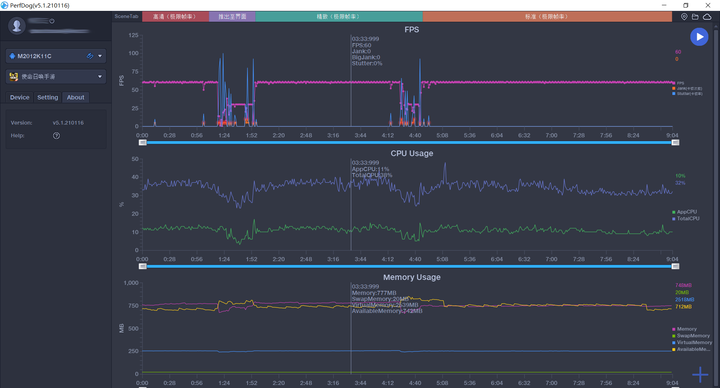This screenshot has height=388, width=720.
Task: Click FPS chart right range slider handle
Action: point(675,143)
